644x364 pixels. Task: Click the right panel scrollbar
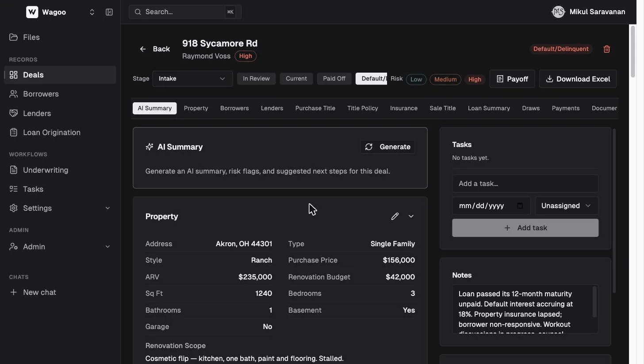point(614,211)
